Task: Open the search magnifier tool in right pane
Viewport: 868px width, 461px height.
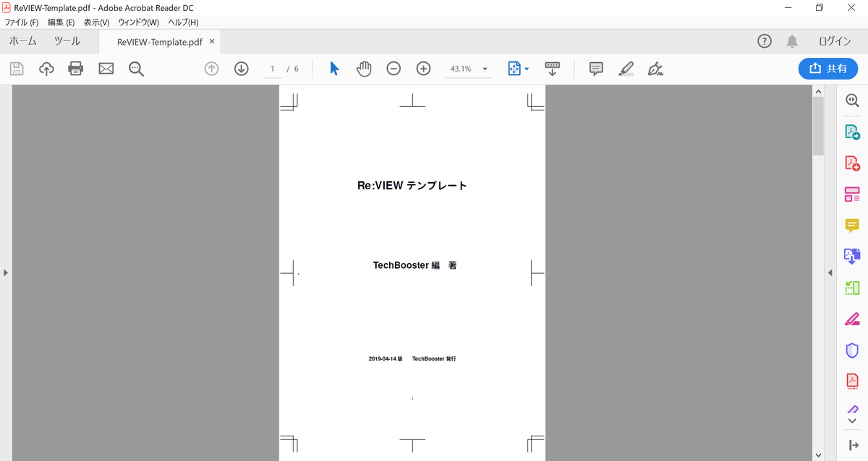Action: (x=852, y=102)
